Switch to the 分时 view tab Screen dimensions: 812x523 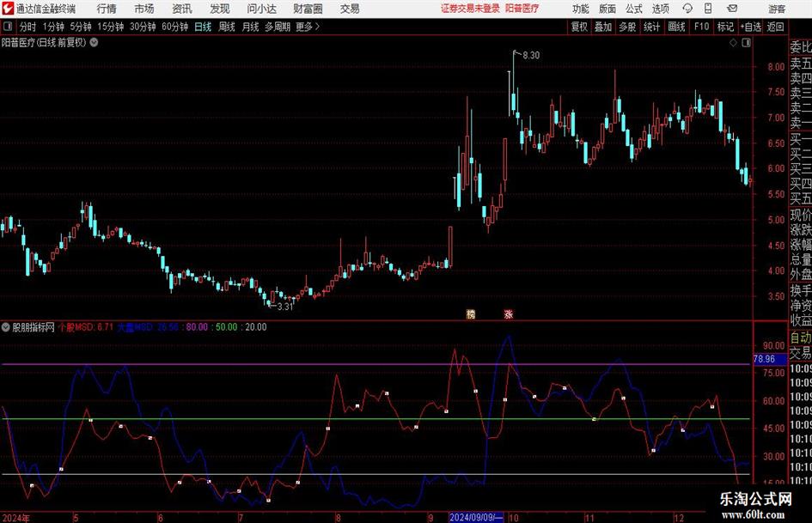point(28,27)
